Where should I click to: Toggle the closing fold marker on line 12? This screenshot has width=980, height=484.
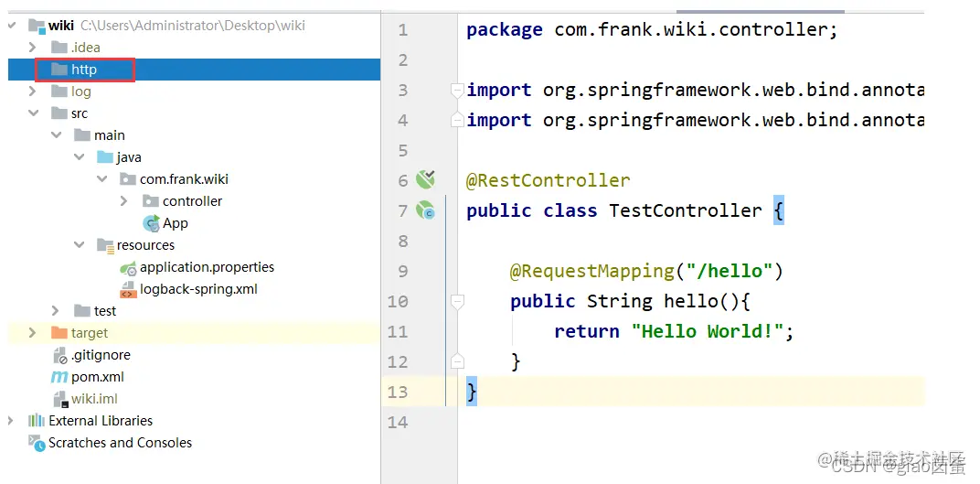pos(457,361)
